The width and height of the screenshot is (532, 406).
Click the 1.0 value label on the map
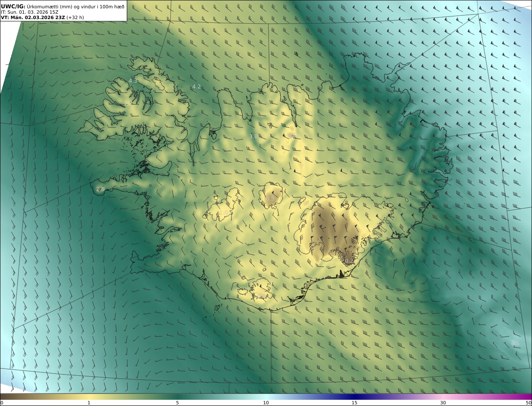(x=224, y=213)
